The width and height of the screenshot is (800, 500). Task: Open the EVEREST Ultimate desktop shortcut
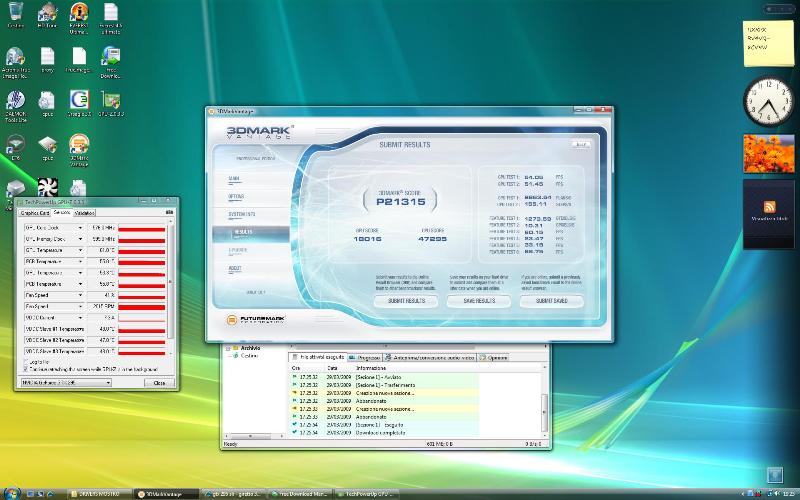79,18
